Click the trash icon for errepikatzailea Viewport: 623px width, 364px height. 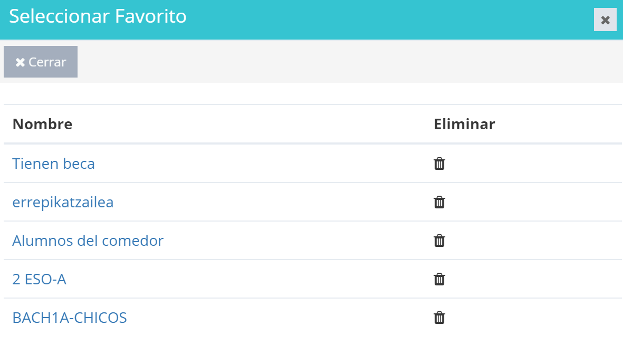(x=439, y=202)
